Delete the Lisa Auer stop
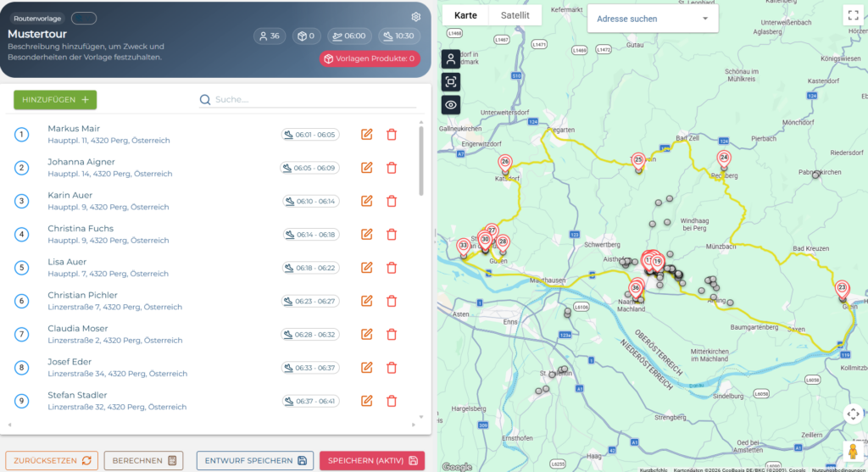 (x=392, y=268)
